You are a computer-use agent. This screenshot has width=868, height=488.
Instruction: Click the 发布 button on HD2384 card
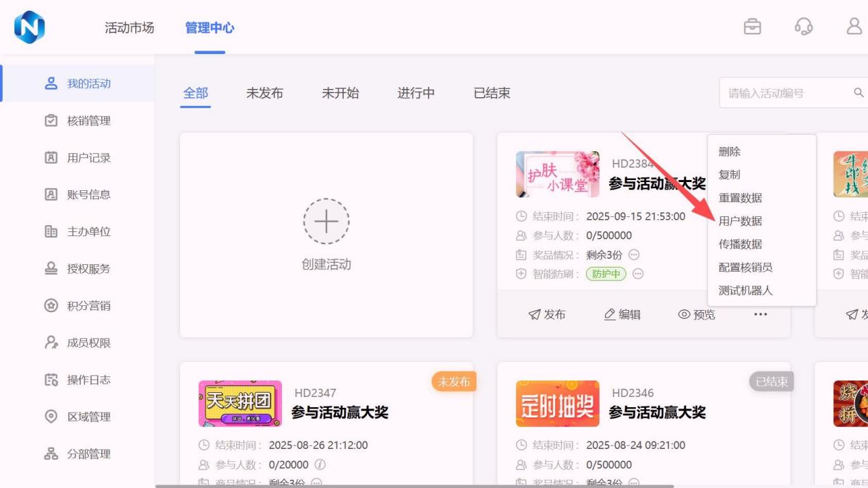[x=547, y=314]
